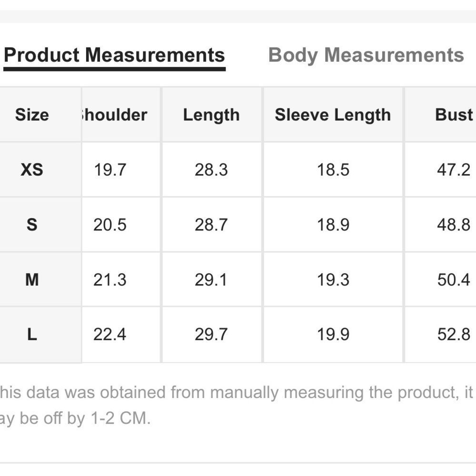Screen dimensions: 476x476
Task: Select the M size row label
Action: 32,279
